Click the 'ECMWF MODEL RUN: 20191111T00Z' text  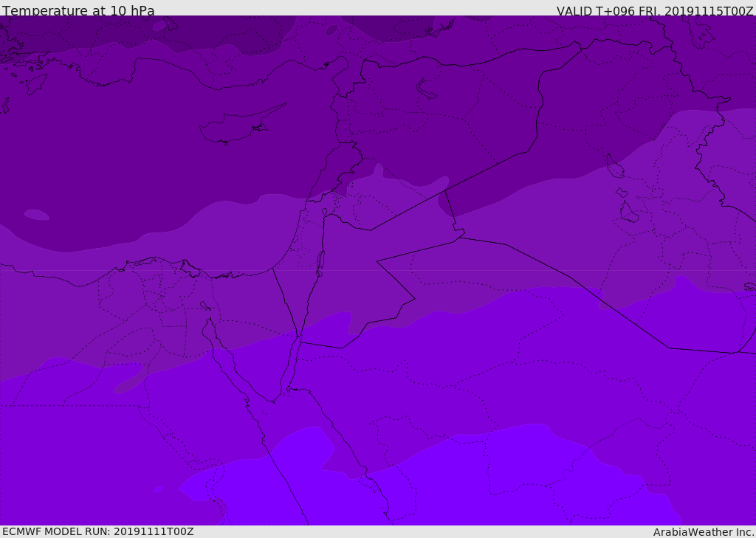98,531
